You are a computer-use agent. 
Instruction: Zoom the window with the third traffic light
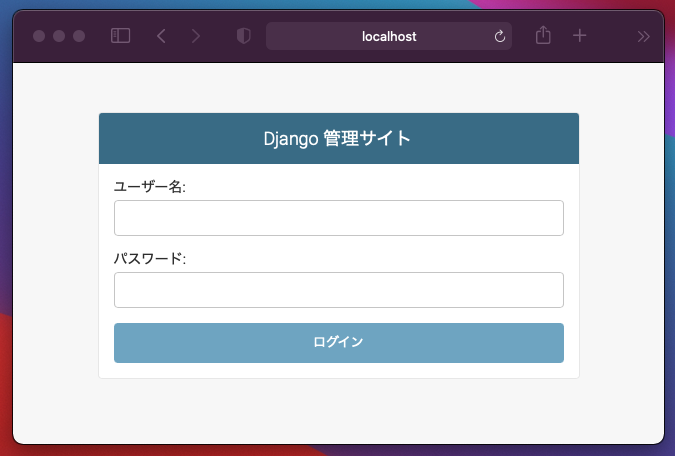[x=79, y=36]
